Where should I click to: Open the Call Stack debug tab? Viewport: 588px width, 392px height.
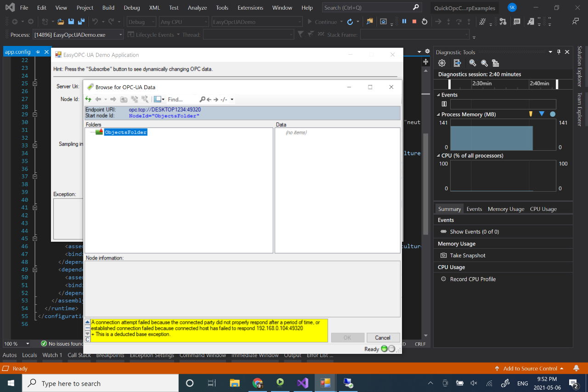(79, 355)
